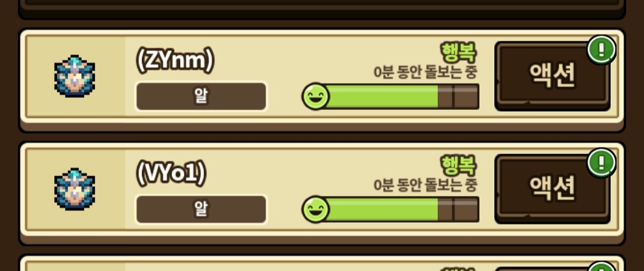Click the 행복 status label in the ZYnm row
The image size is (644, 271).
[459, 52]
